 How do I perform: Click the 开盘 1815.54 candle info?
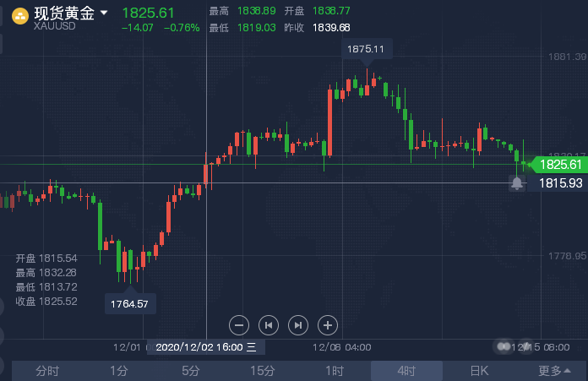(46, 259)
